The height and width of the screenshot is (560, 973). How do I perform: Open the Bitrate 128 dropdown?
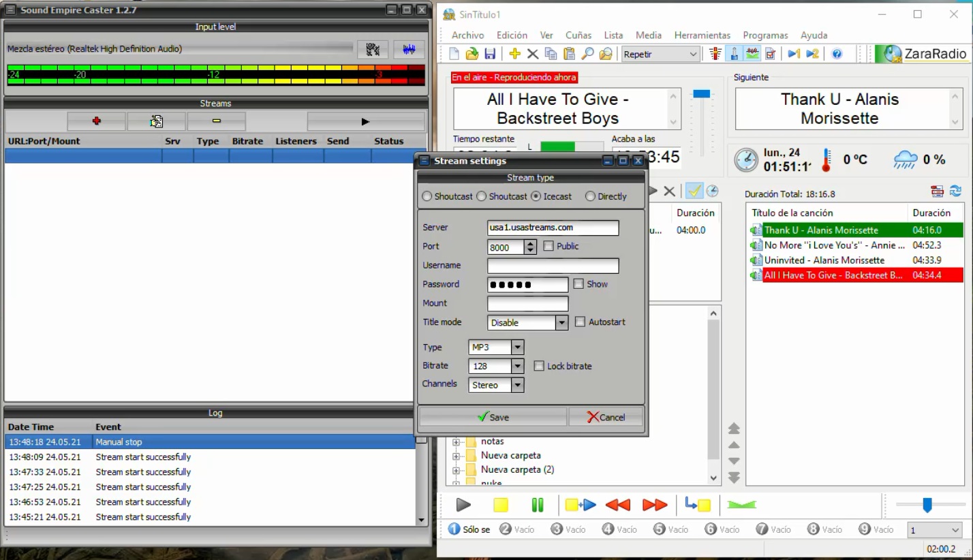click(517, 366)
